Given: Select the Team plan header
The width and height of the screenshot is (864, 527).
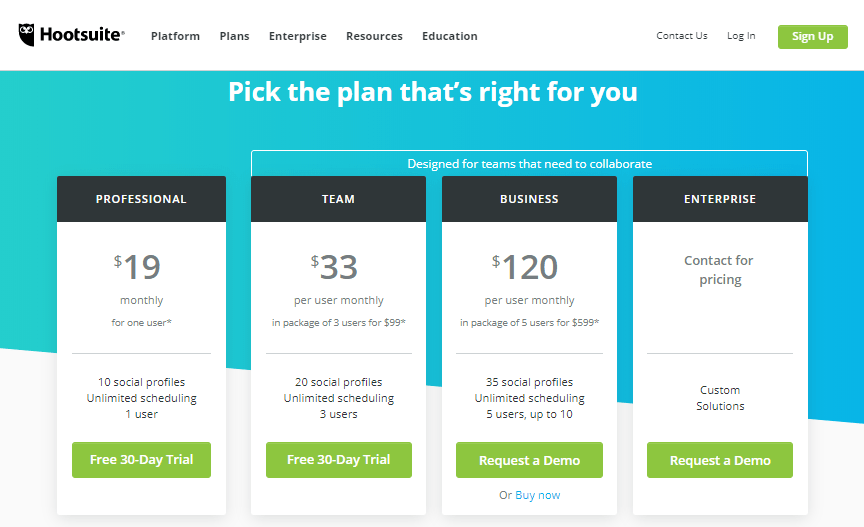Looking at the screenshot, I should [x=338, y=199].
